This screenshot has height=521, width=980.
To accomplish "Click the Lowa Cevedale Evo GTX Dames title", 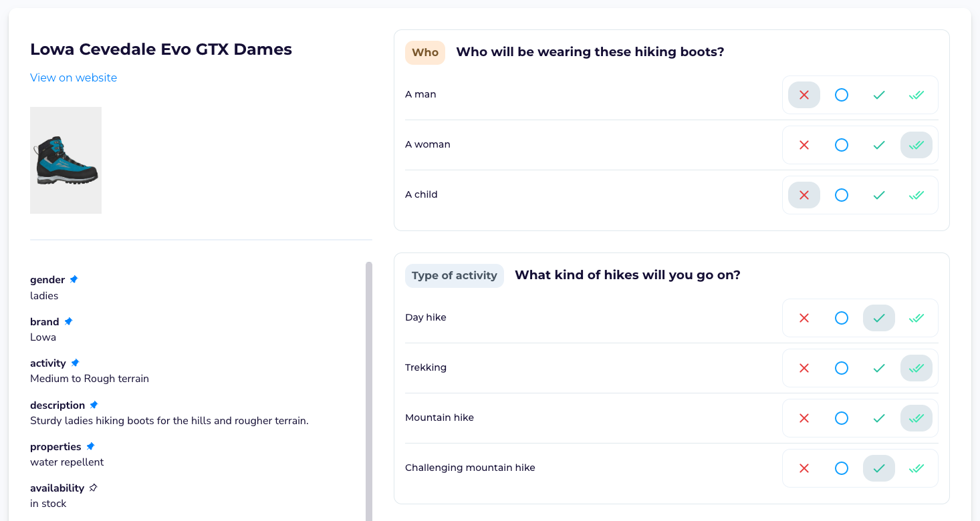I will pyautogui.click(x=161, y=49).
